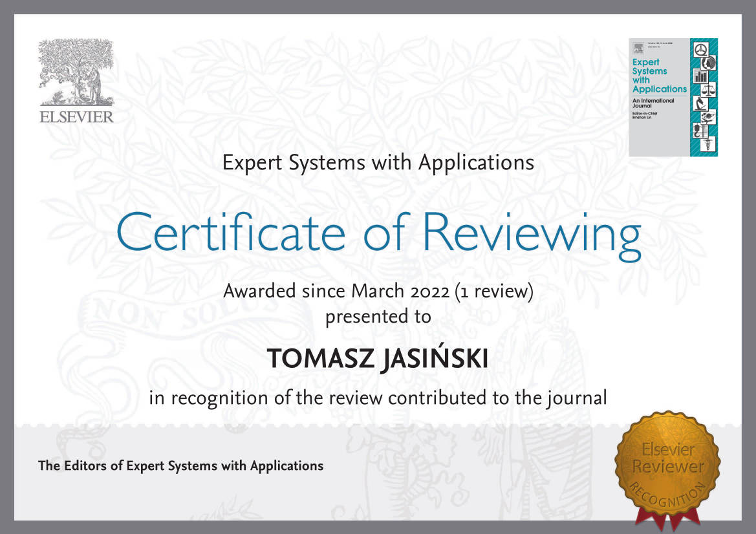Click the balance scales icon on journal cover

pyautogui.click(x=709, y=90)
